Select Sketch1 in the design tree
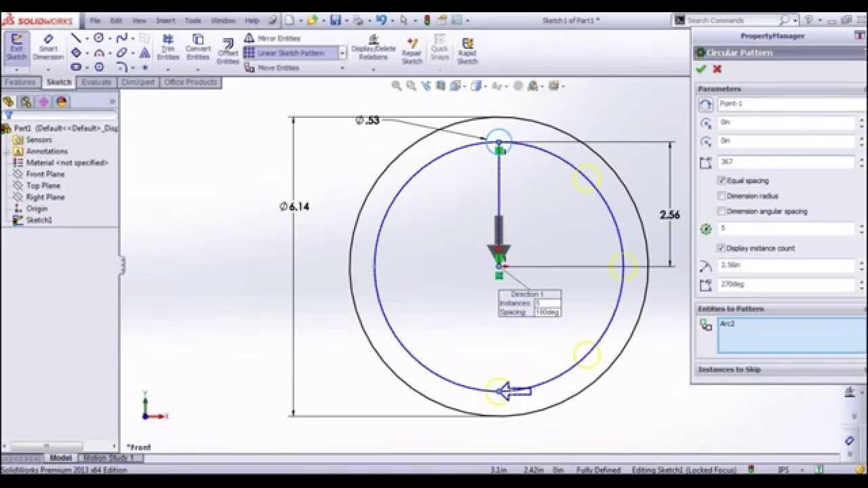The width and height of the screenshot is (868, 488). [39, 220]
